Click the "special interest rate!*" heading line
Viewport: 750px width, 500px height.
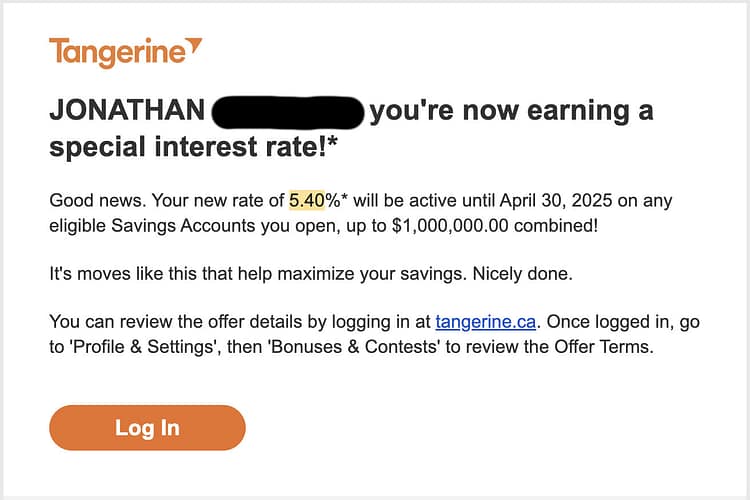point(194,149)
